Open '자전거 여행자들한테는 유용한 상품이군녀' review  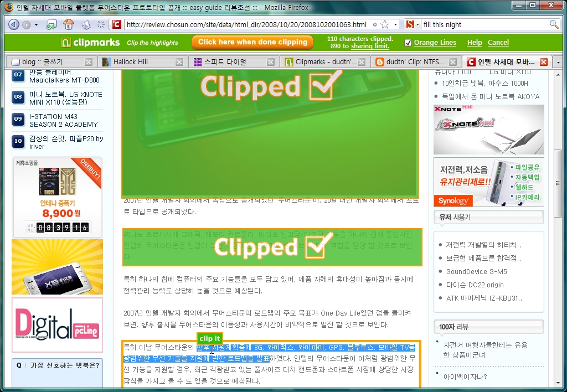[x=485, y=350]
